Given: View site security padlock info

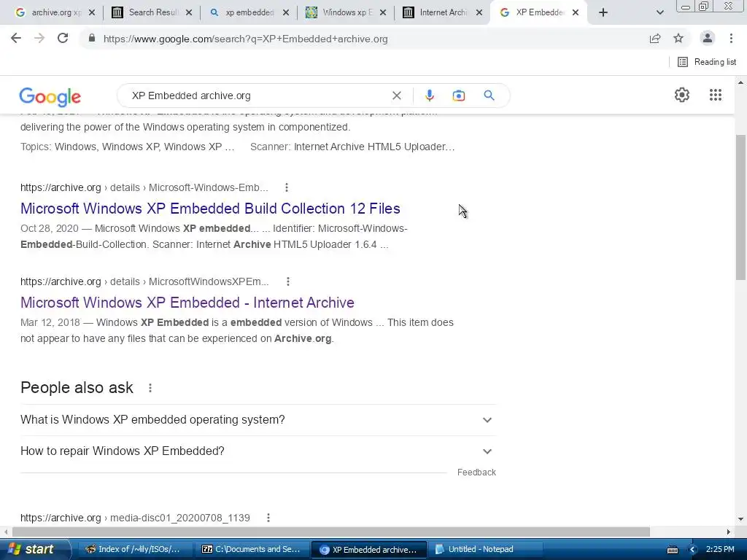Looking at the screenshot, I should click(x=92, y=39).
